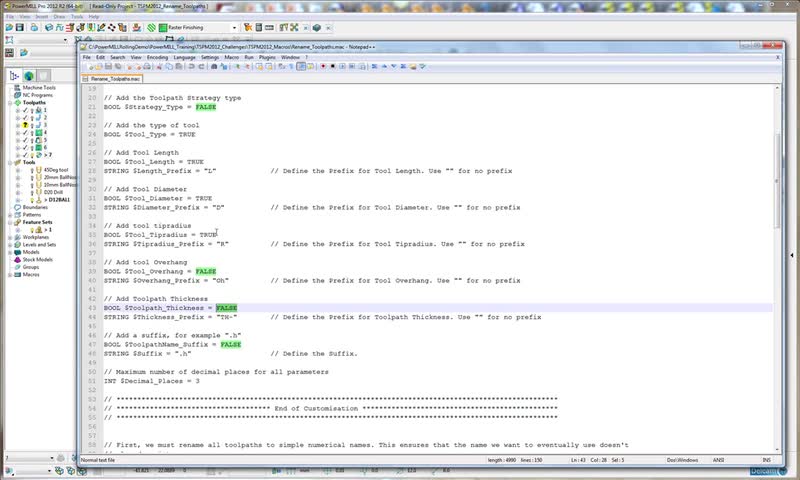This screenshot has height=480, width=800.
Task: Expand the Models tree node
Action: point(10,252)
